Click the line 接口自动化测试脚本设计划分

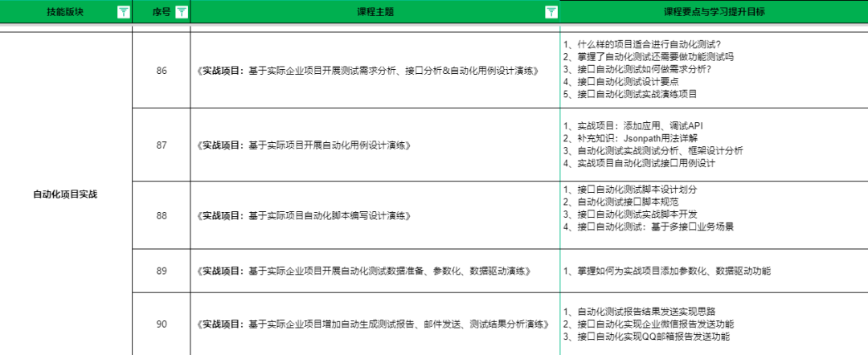pos(630,189)
